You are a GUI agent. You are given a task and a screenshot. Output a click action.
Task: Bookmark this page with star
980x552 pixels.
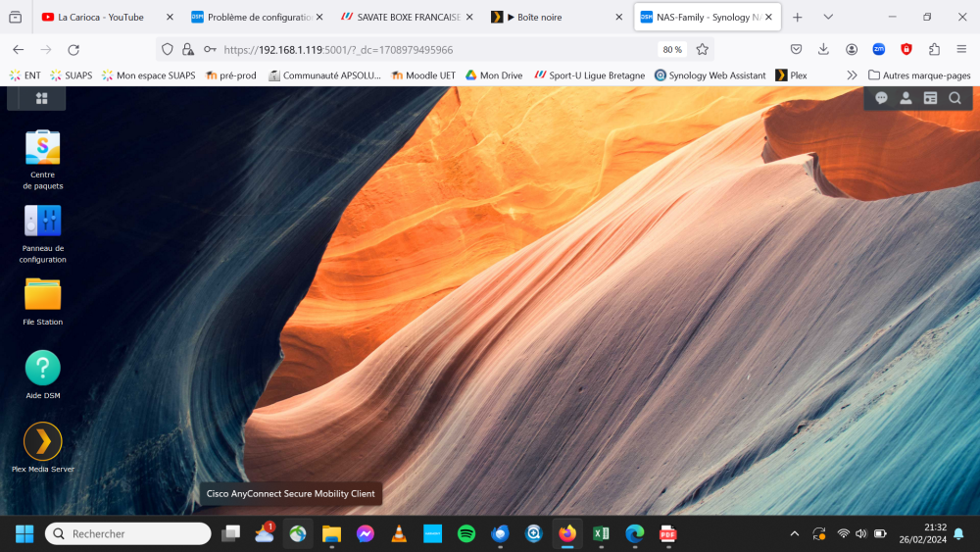tap(703, 49)
